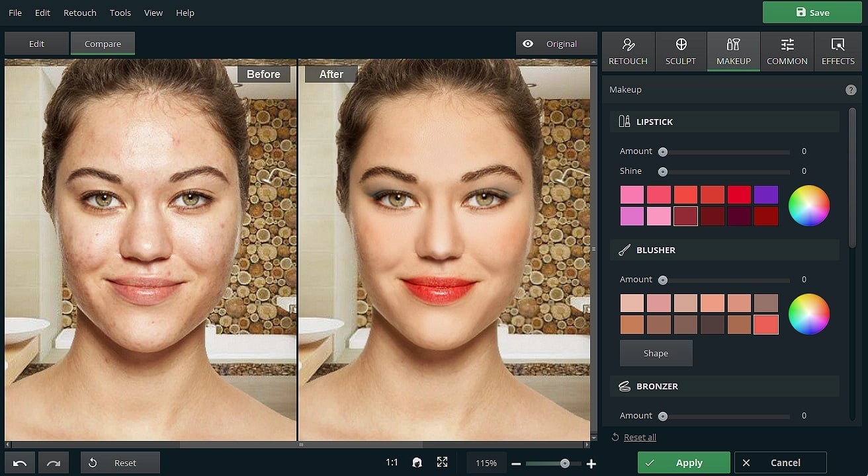868x476 pixels.
Task: Click the Before image preview
Action: pyautogui.click(x=150, y=250)
